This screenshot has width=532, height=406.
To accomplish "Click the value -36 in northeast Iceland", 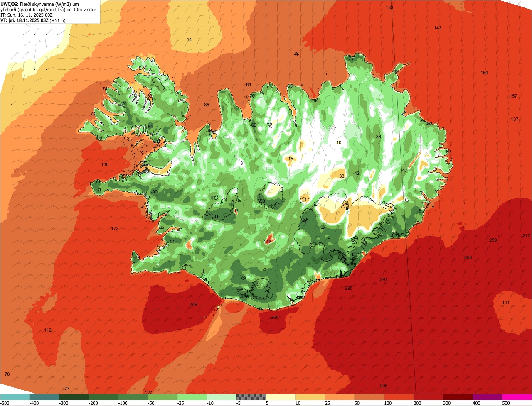I will (377, 137).
